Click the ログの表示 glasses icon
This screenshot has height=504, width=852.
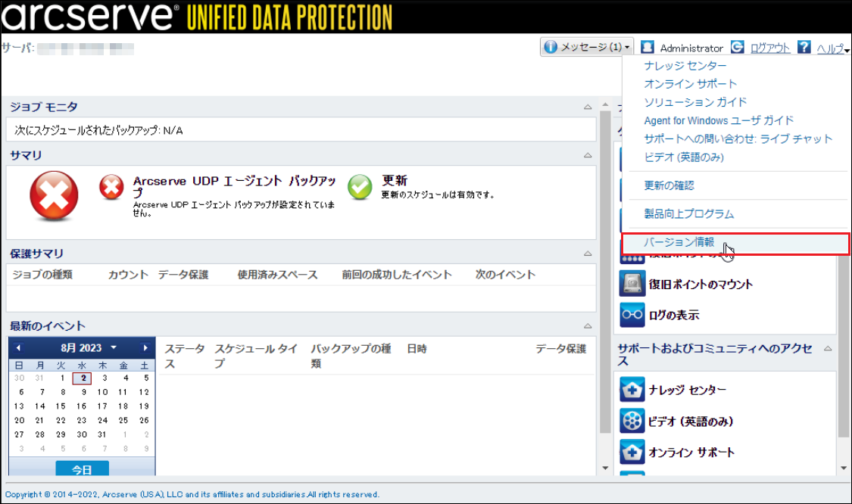pyautogui.click(x=632, y=315)
